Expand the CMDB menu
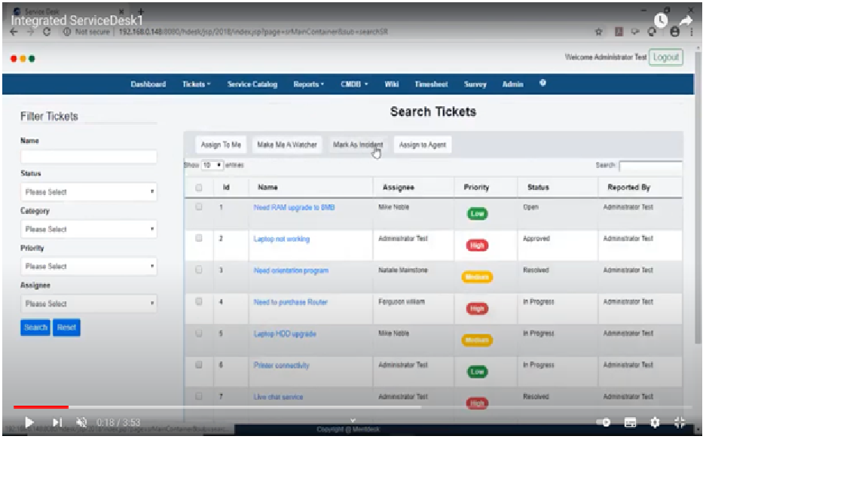This screenshot has height=488, width=868. tap(353, 84)
